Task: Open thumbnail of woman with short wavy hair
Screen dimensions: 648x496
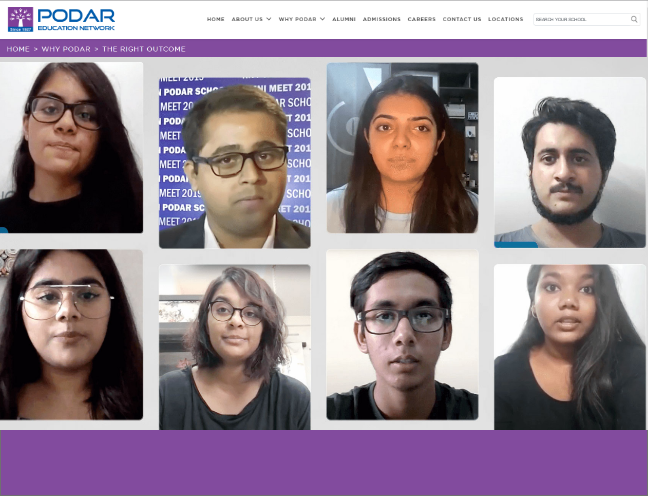Action: point(235,347)
